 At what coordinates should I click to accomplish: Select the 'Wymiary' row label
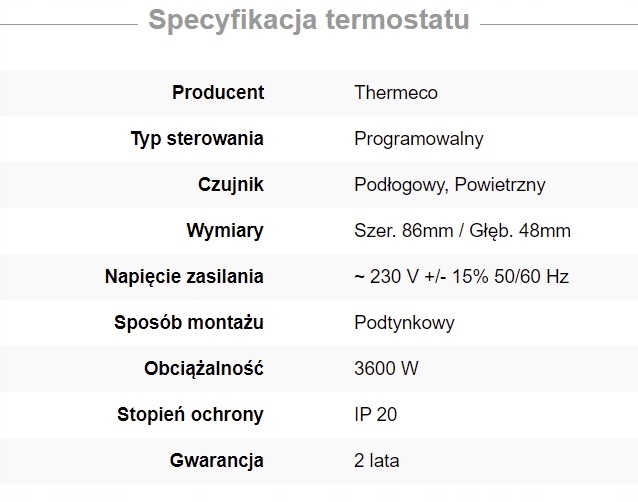coord(225,231)
